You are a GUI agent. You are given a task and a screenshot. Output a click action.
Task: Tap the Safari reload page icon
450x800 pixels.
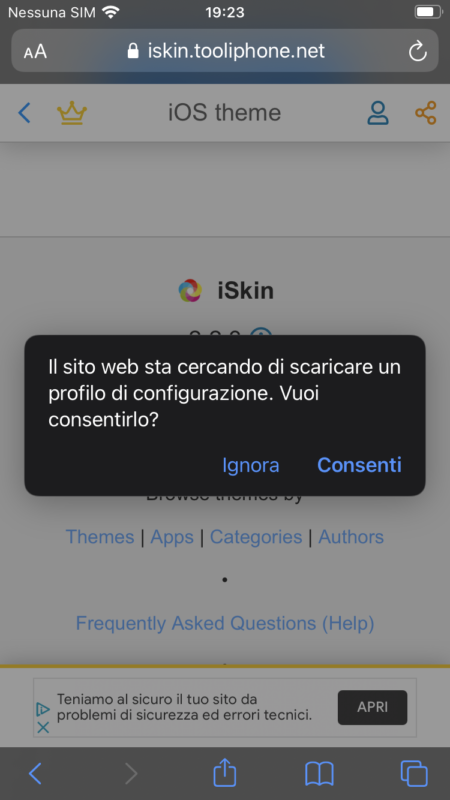point(417,51)
